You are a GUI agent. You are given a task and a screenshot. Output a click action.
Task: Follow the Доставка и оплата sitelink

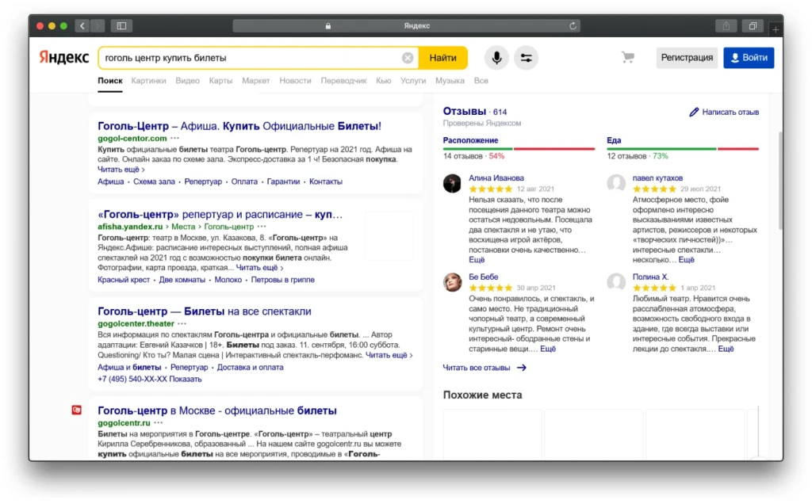pyautogui.click(x=250, y=368)
